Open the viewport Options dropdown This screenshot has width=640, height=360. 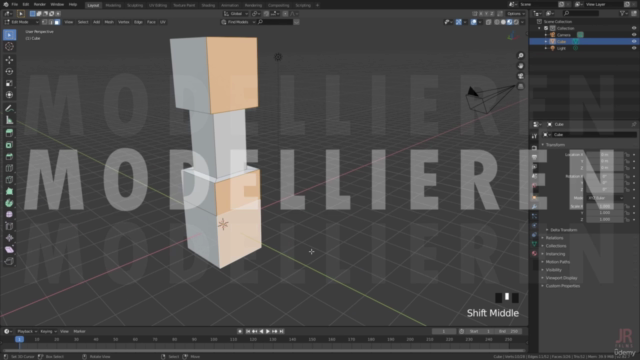click(x=516, y=13)
